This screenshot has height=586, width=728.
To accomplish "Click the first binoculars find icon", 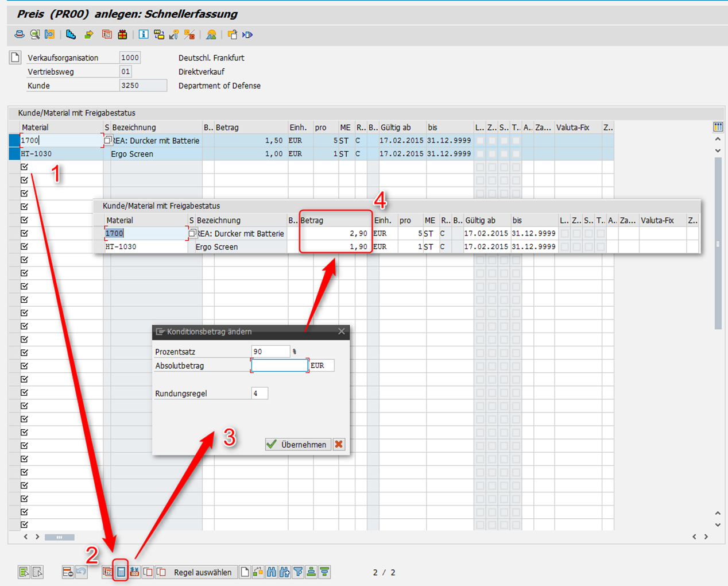I will 271,572.
